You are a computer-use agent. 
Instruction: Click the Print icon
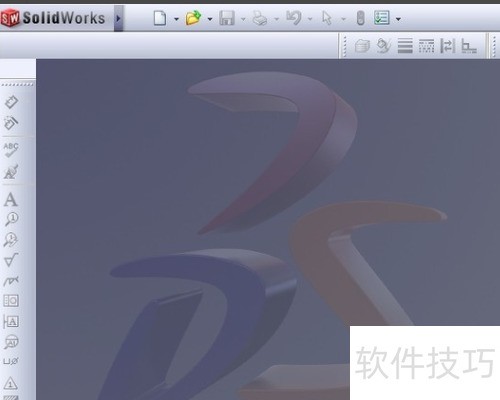(x=260, y=18)
